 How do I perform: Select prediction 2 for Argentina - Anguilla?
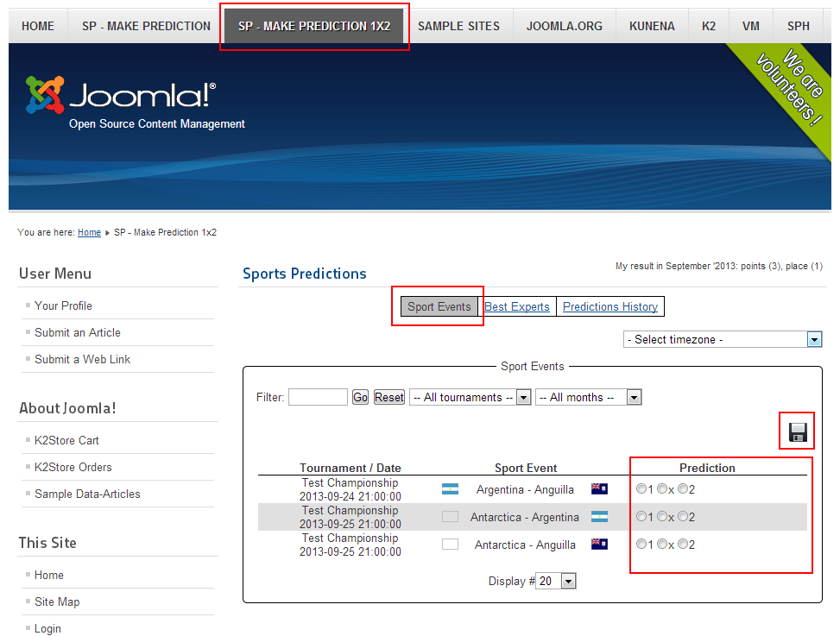(683, 488)
